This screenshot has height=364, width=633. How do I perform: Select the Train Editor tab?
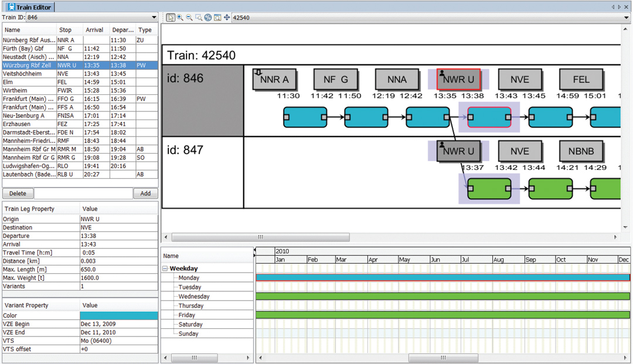tap(29, 7)
